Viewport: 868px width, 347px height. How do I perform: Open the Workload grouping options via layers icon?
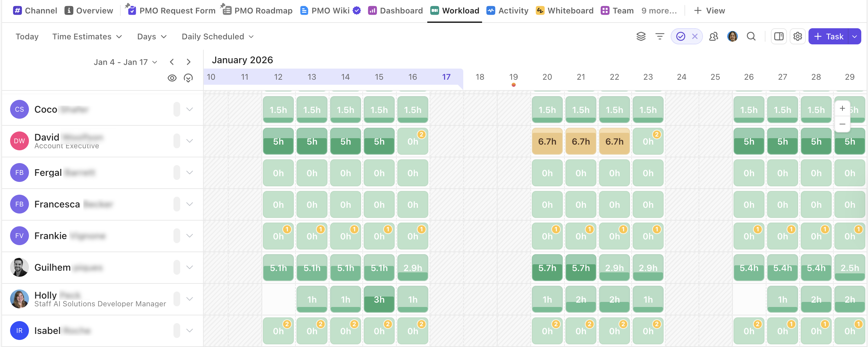pos(641,36)
